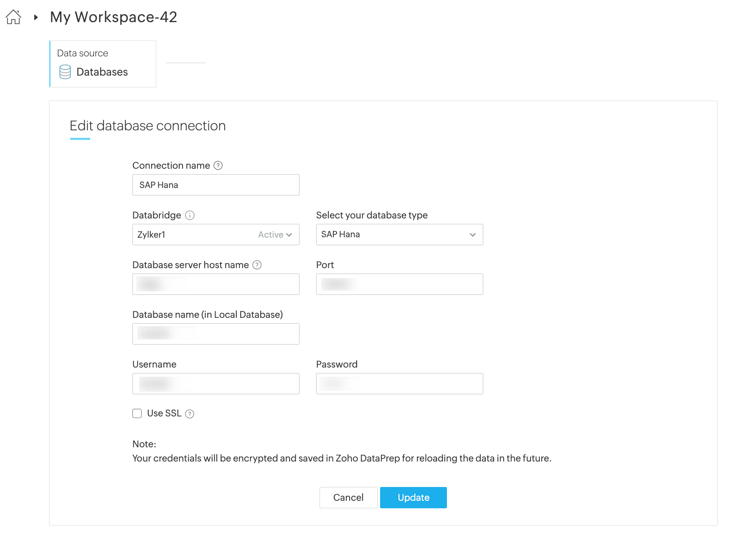Click the home icon in breadcrumb
The width and height of the screenshot is (756, 558).
pos(13,17)
